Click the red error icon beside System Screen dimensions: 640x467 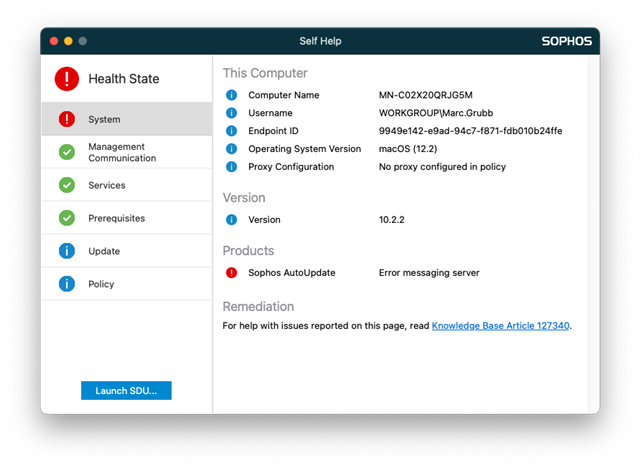(x=67, y=119)
